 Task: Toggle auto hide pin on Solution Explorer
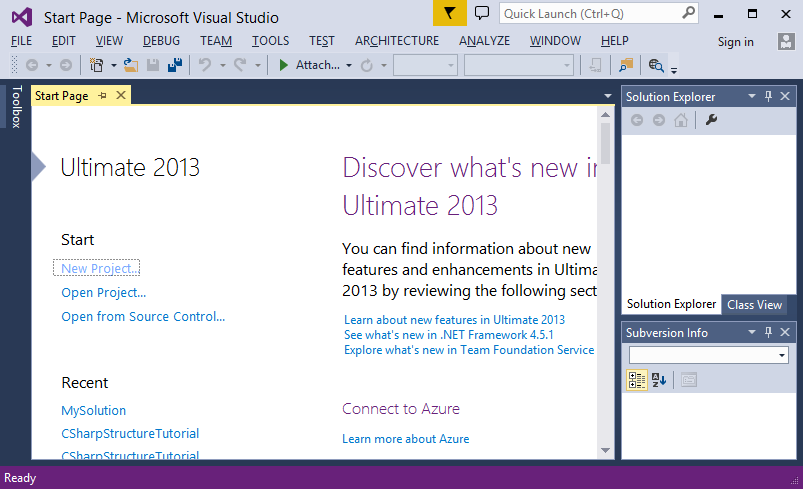click(768, 96)
